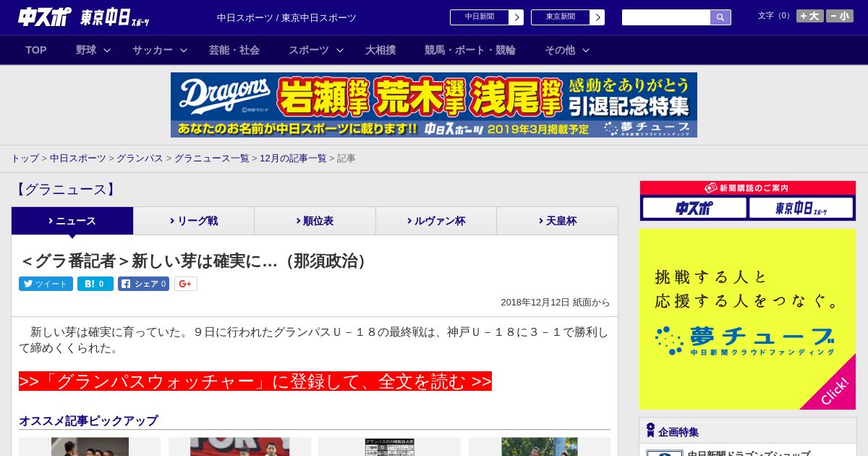Follow the 中日スポーツ breadcrumb link
This screenshot has height=456, width=868.
coord(78,158)
